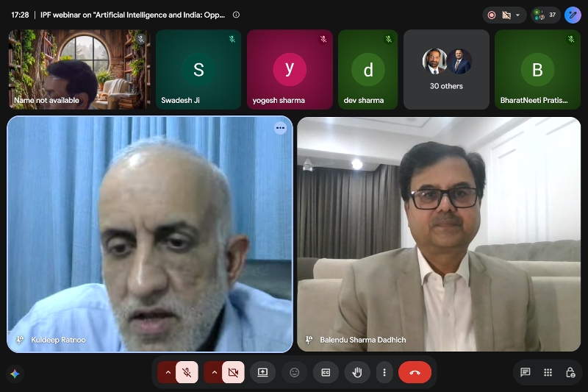The image size is (588, 392).
Task: Click the Balendu Sharma Dadhich name label
Action: coord(362,340)
